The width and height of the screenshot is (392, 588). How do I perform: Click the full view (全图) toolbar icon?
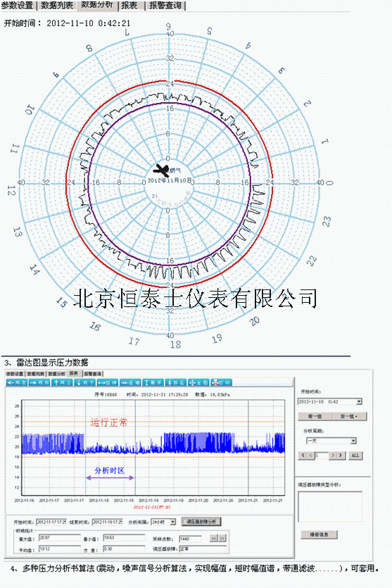[198, 382]
